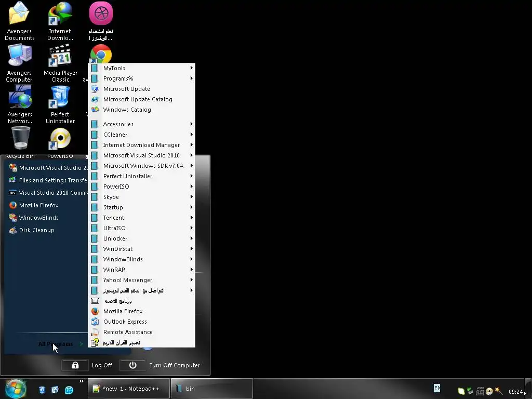Click the lock icon next to Log Off
The height and width of the screenshot is (399, 532).
click(x=75, y=365)
